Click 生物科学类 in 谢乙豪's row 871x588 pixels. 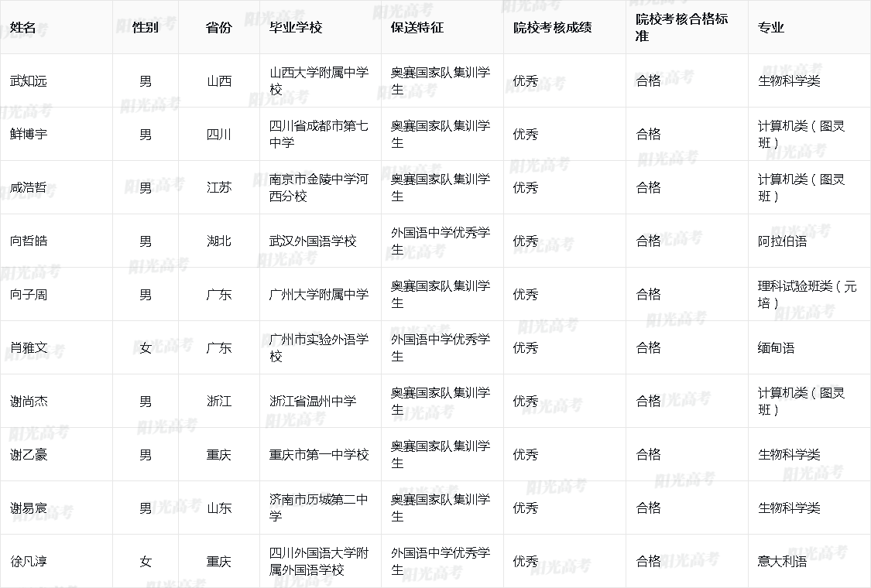point(789,455)
